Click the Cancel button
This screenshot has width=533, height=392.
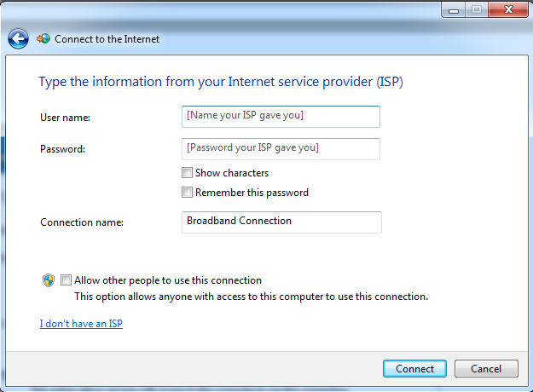coord(486,368)
